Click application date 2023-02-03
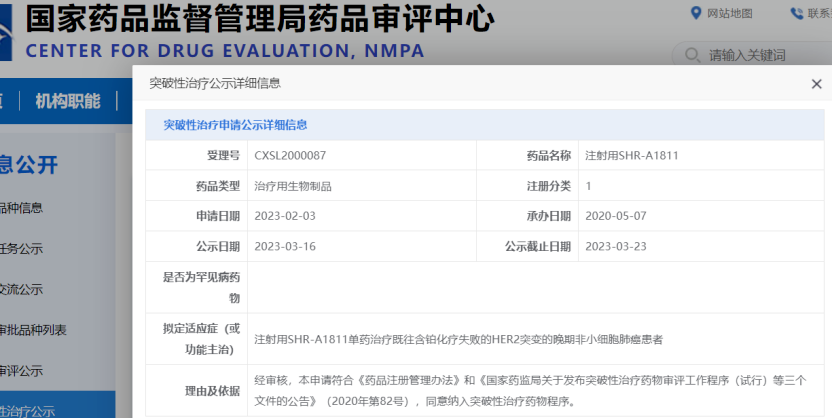Image resolution: width=832 pixels, height=418 pixels. (285, 216)
